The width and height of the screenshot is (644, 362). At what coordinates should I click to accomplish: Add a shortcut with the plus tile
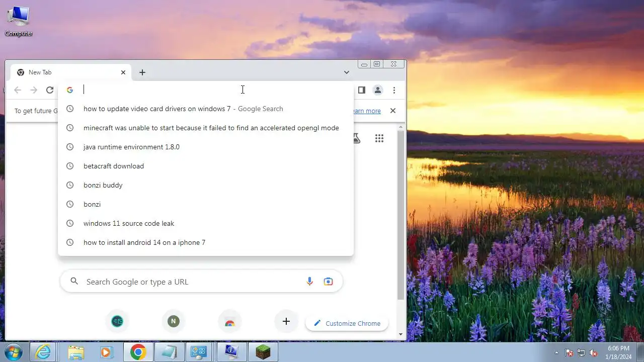click(x=286, y=321)
